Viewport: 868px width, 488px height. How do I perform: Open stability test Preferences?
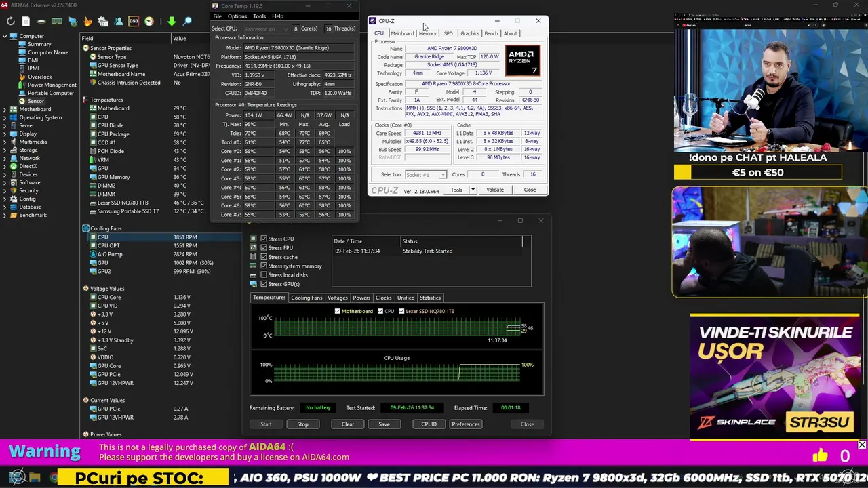pos(465,424)
